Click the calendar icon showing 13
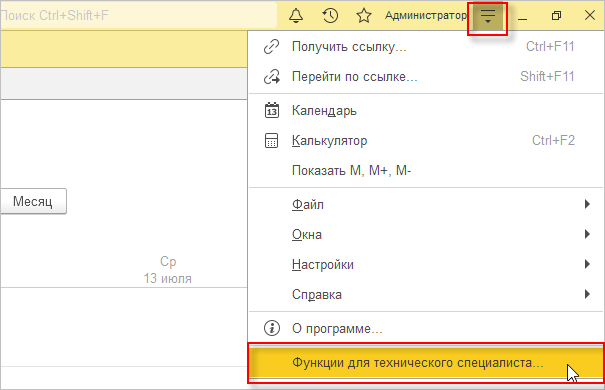605x390 pixels. [x=272, y=110]
